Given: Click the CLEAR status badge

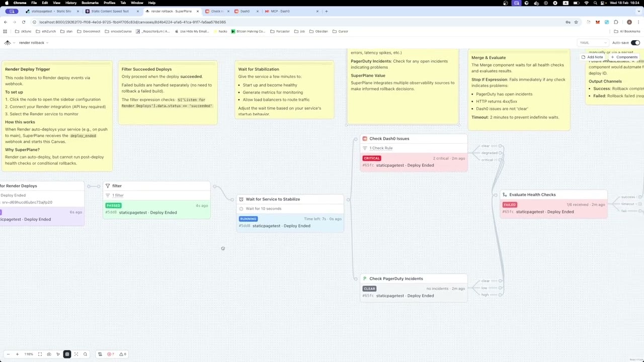Looking at the screenshot, I should 369,289.
